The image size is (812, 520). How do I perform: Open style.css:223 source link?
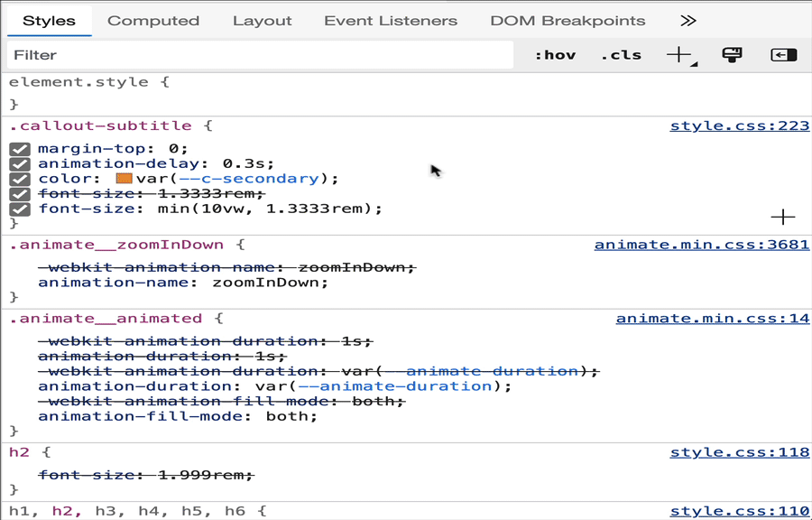tap(739, 125)
